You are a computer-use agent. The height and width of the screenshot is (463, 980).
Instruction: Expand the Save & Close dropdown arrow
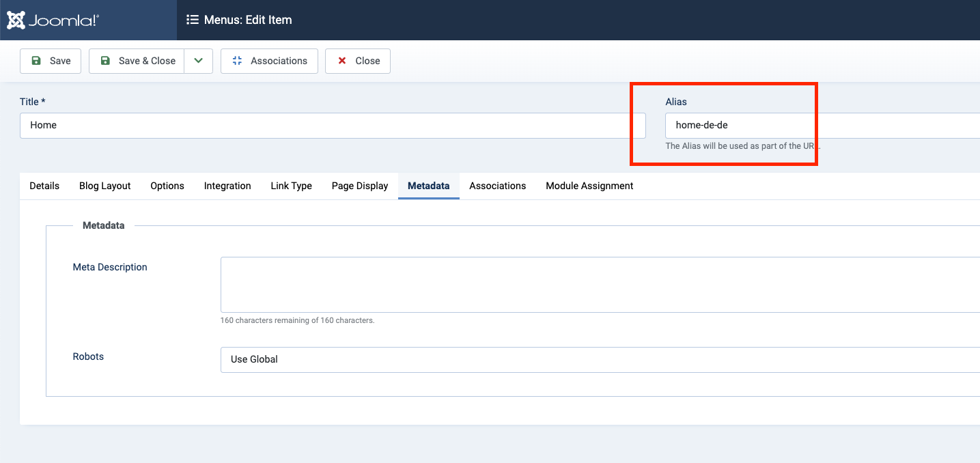pyautogui.click(x=198, y=61)
